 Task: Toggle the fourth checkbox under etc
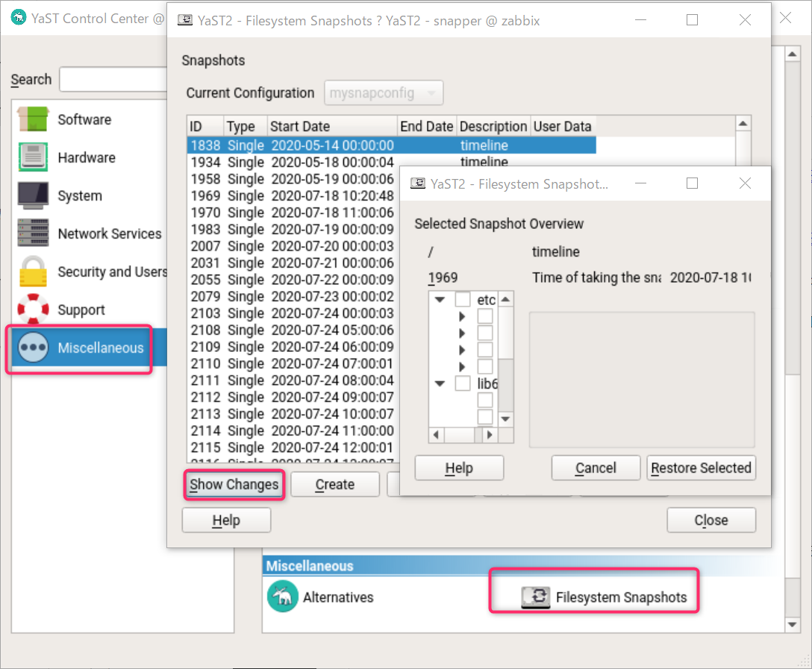pos(484,366)
